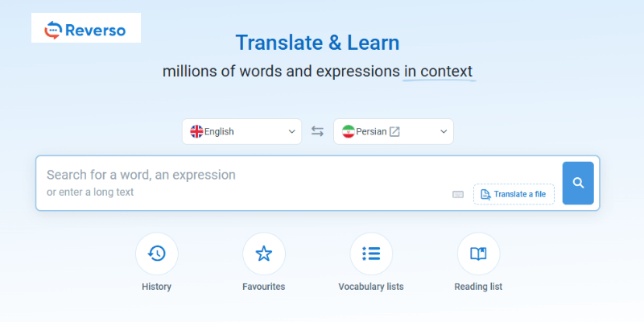Open the virtual keyboard icon
Image resolution: width=644 pixels, height=322 pixels.
tap(458, 194)
